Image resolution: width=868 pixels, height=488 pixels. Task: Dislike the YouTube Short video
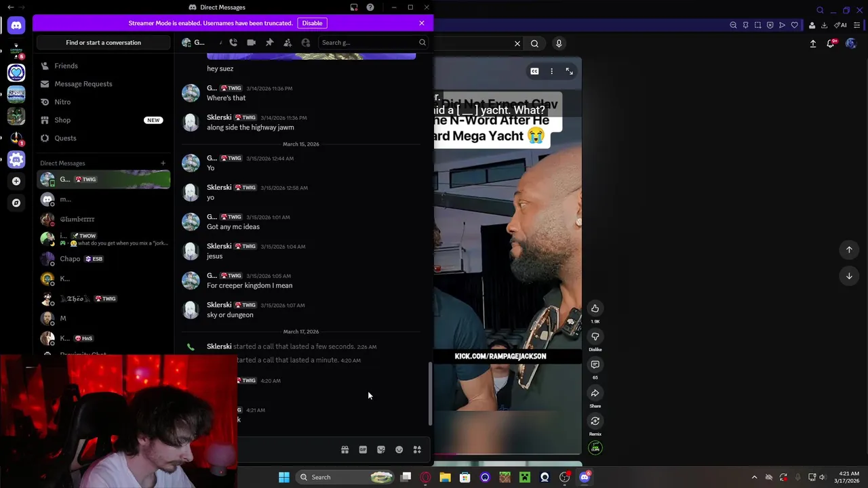tap(595, 337)
